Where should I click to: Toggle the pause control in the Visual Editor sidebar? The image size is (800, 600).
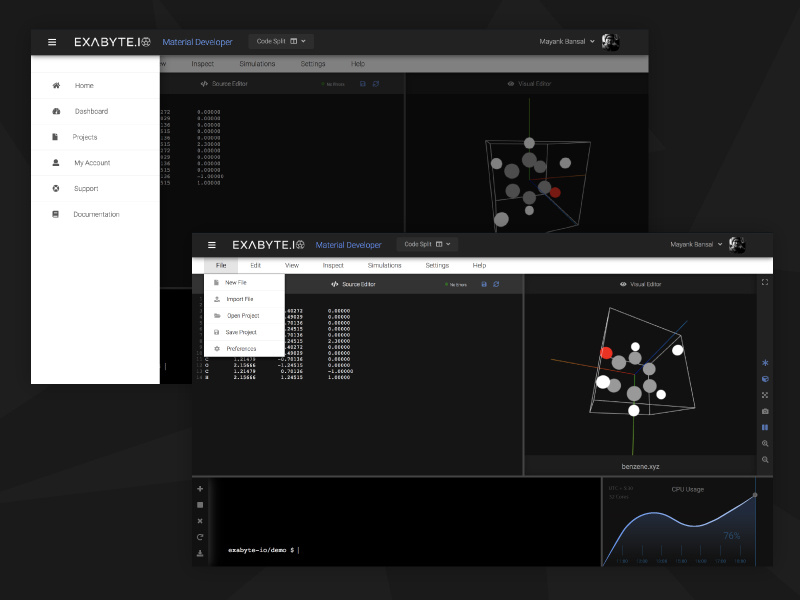pyautogui.click(x=765, y=428)
